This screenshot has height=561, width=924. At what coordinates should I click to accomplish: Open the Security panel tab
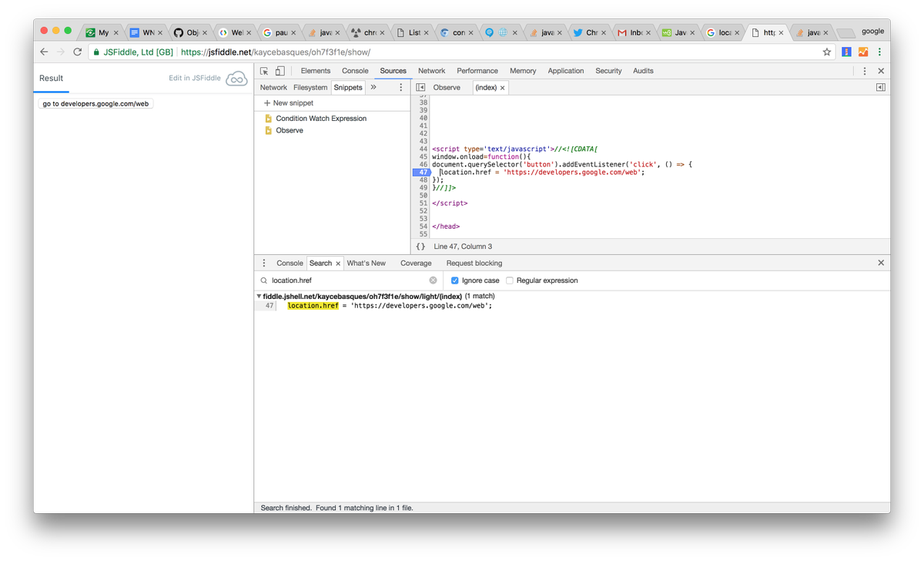coord(608,71)
